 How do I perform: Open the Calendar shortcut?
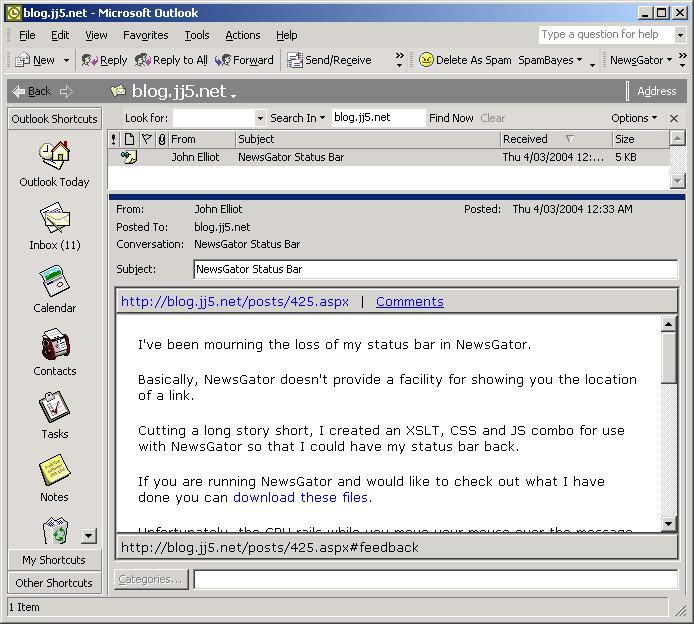coord(54,289)
